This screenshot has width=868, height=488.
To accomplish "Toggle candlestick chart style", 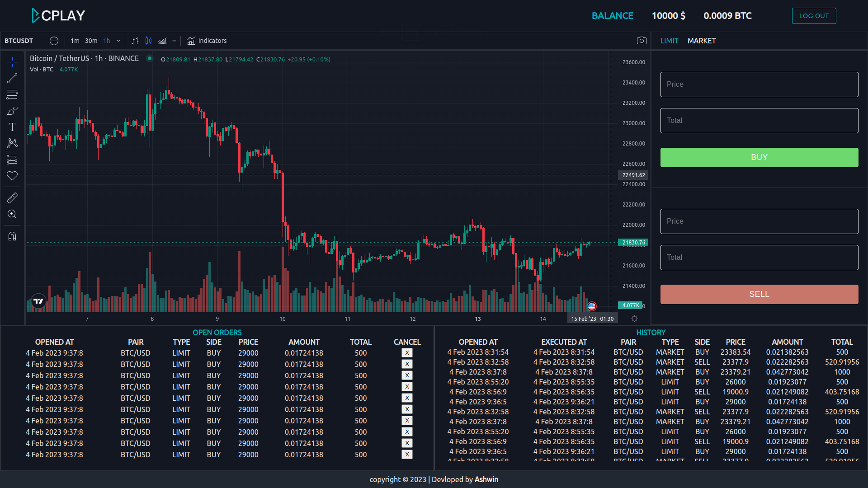I will click(x=148, y=41).
